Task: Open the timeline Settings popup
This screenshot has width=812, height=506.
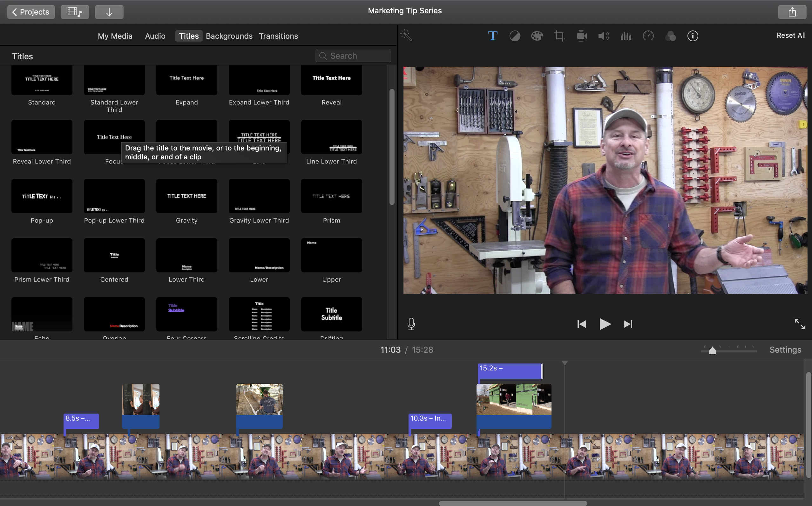Action: (785, 350)
